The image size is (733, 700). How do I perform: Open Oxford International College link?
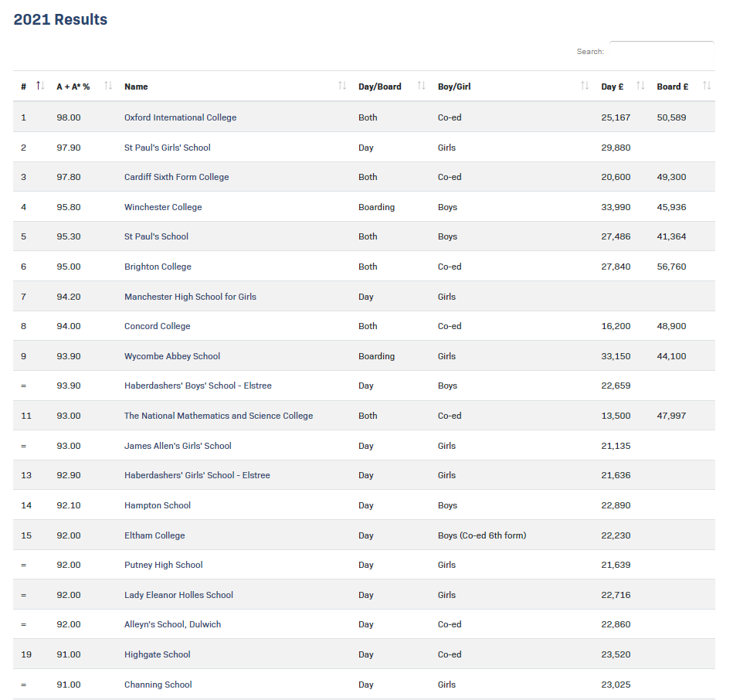coord(180,117)
